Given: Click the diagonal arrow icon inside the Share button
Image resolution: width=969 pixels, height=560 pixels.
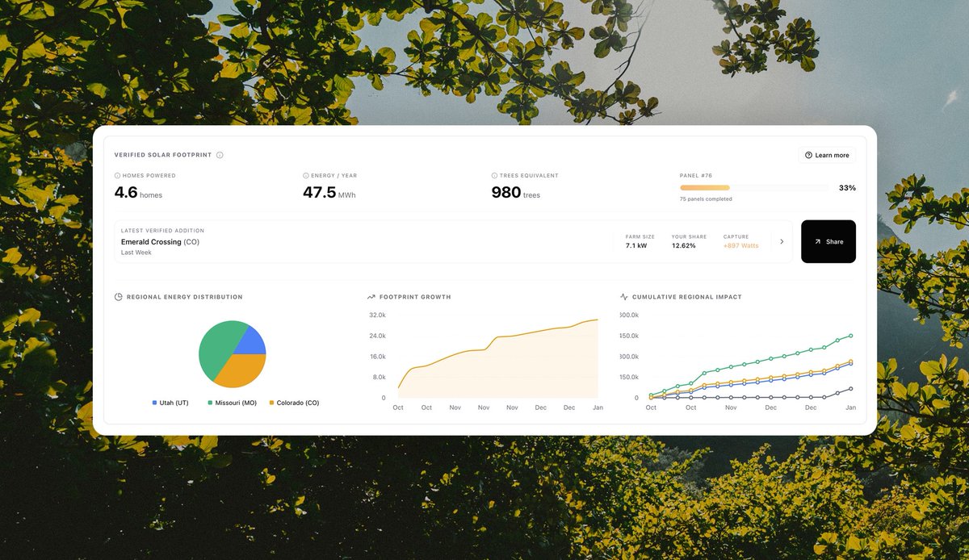Looking at the screenshot, I should tap(817, 241).
